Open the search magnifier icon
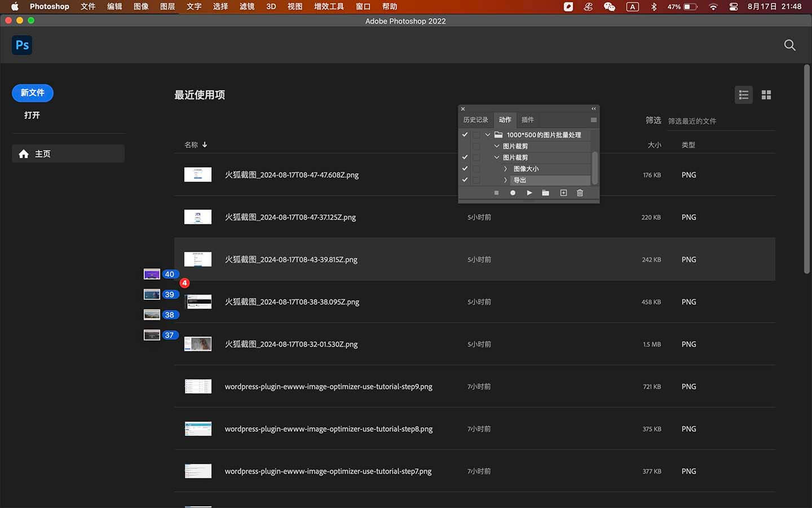812x508 pixels. [789, 45]
